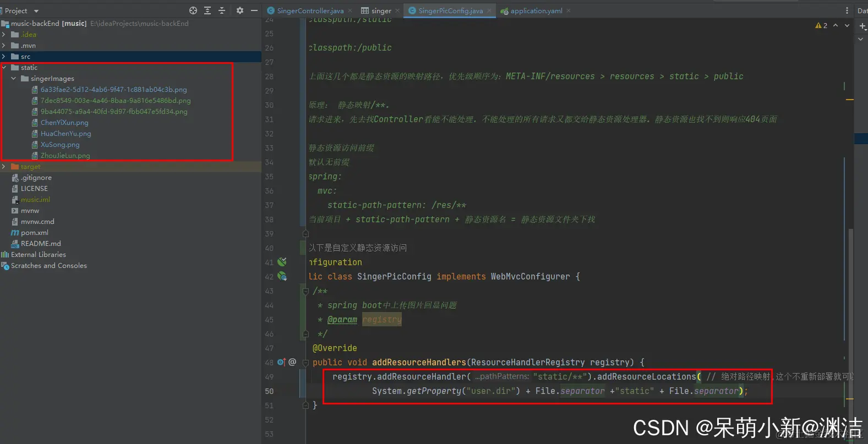The image size is (868, 444).
Task: Click the @Override annotation
Action: [x=335, y=348]
